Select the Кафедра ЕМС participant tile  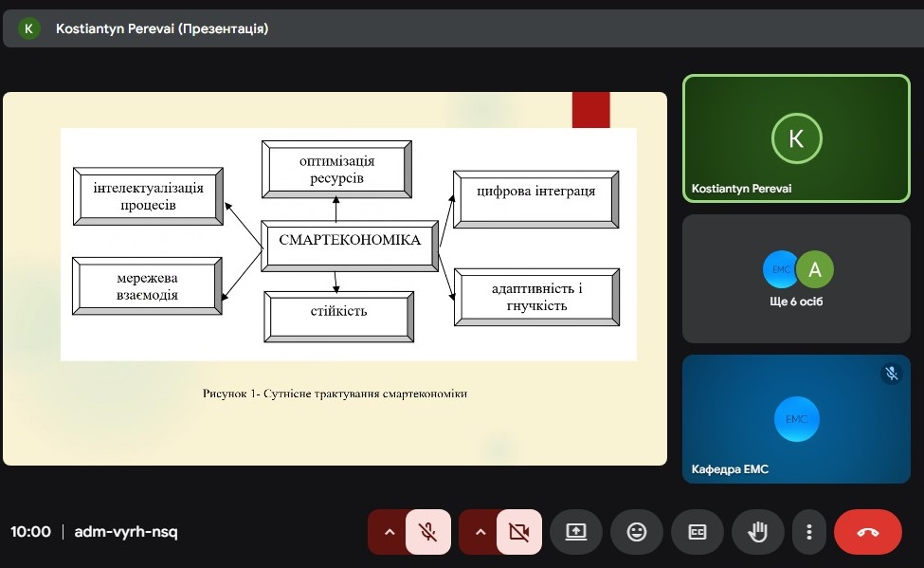[796, 419]
